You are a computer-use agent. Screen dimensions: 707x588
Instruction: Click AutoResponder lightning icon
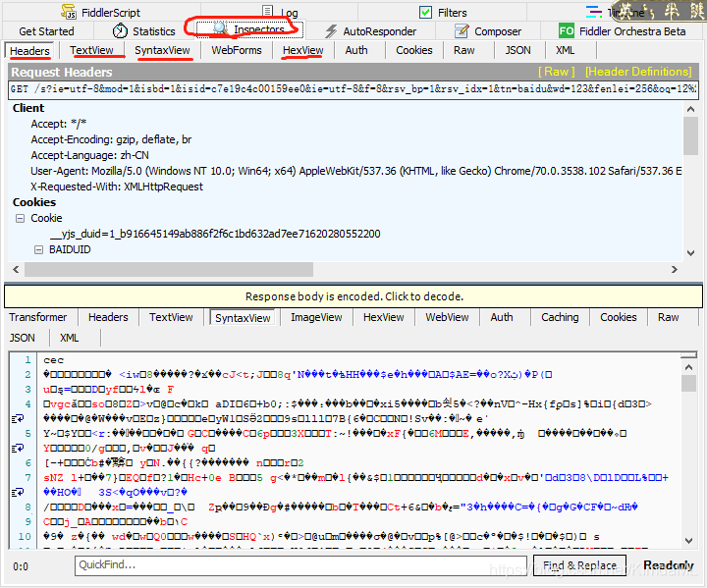point(332,31)
